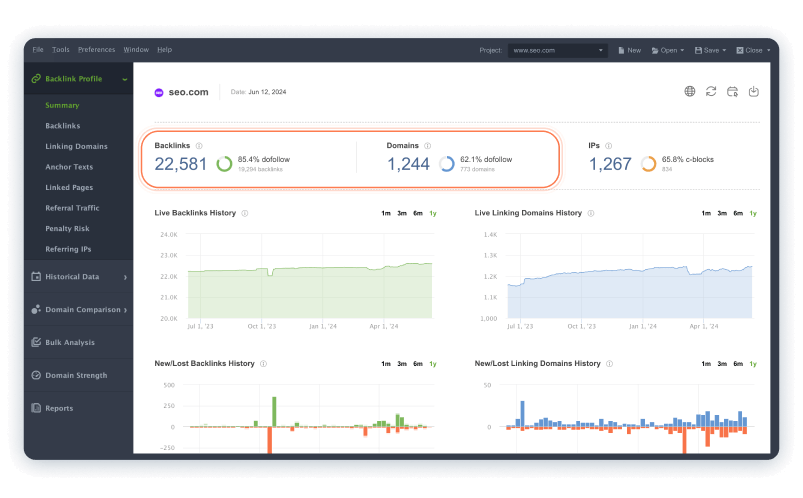The height and width of the screenshot is (498, 803).
Task: Set Live Linking Domains History to 6m
Action: pos(738,213)
